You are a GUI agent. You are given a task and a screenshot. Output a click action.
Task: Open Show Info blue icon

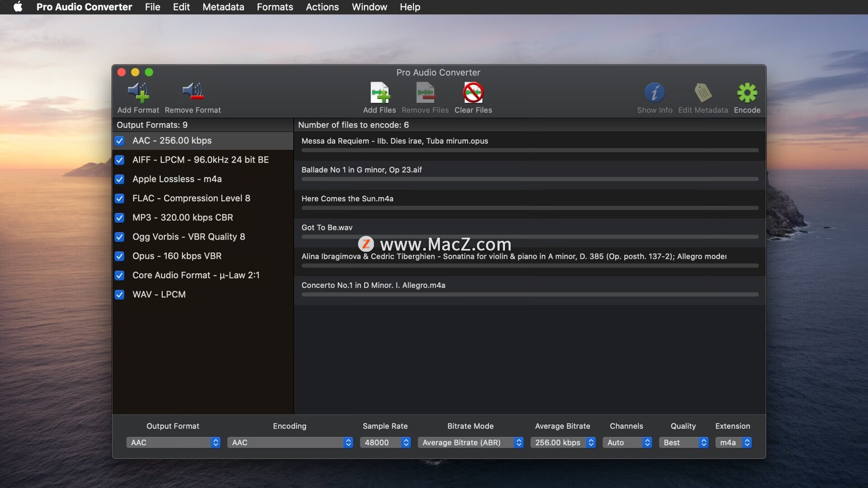[x=654, y=93]
